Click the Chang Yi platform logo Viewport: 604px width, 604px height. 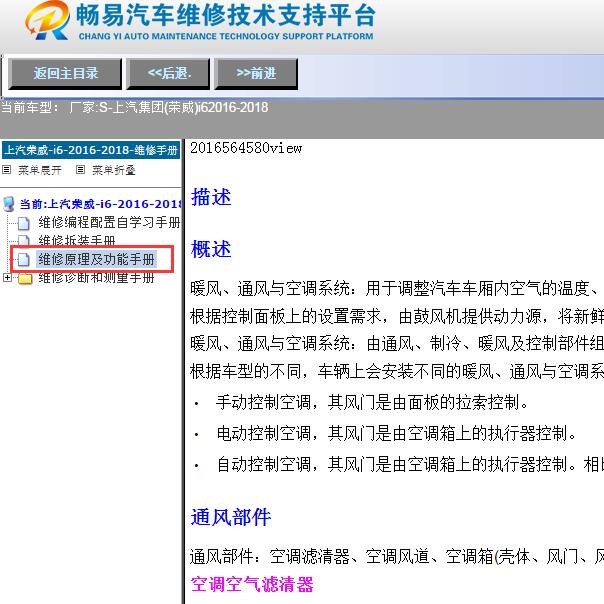point(47,20)
